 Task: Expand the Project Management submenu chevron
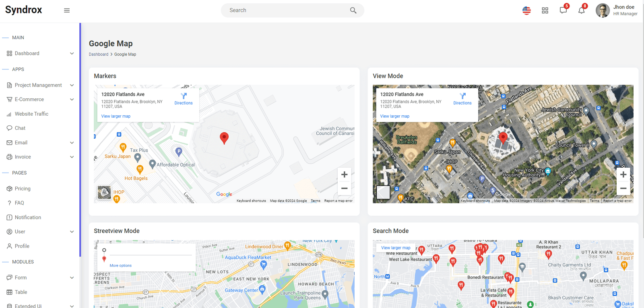[x=72, y=85]
